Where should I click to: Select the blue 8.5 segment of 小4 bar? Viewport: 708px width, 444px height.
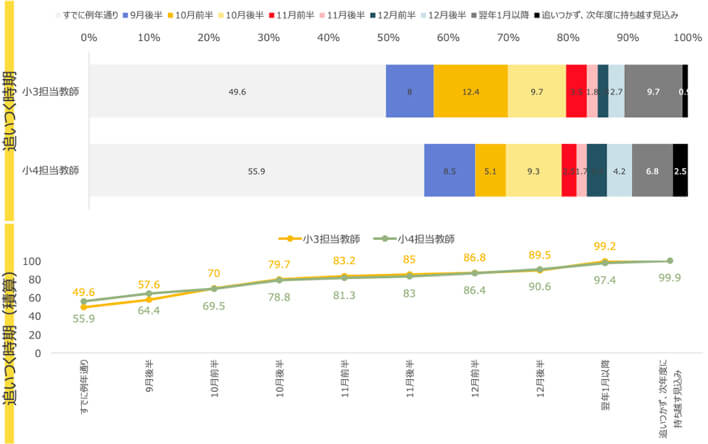(449, 170)
